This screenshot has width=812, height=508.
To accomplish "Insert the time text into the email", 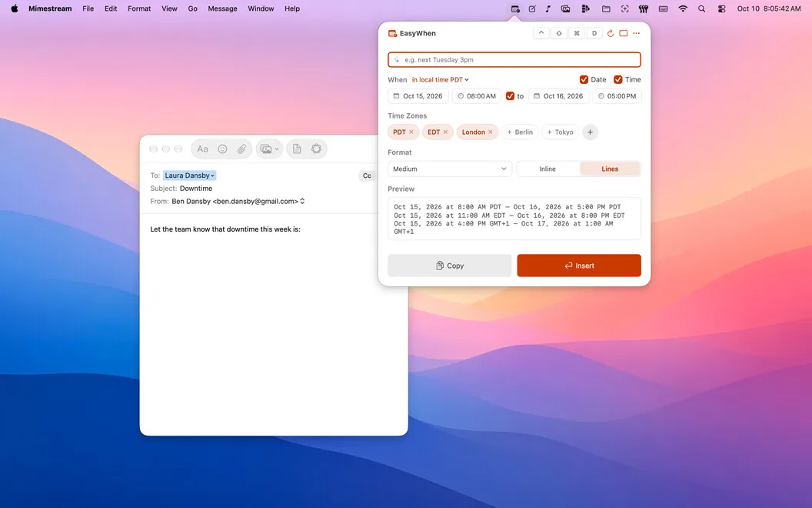I will point(579,266).
